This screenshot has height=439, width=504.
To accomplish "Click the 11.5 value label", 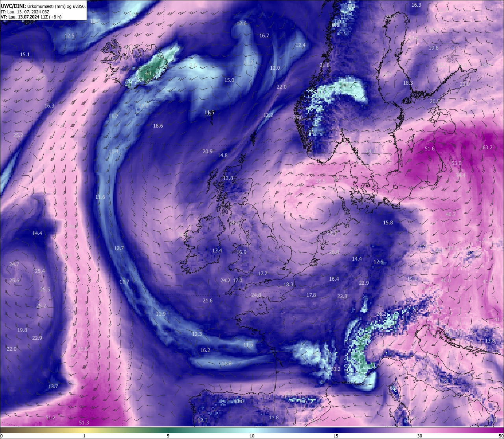I will point(209,113).
